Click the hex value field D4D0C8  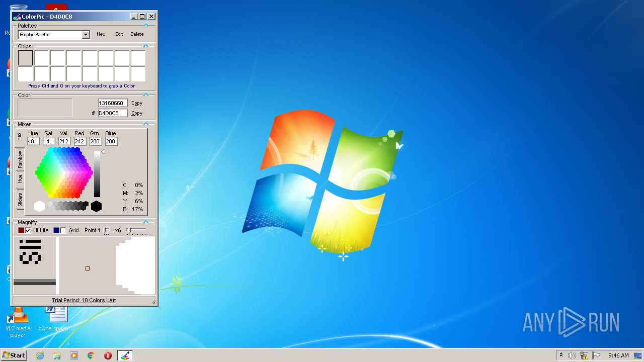[113, 113]
